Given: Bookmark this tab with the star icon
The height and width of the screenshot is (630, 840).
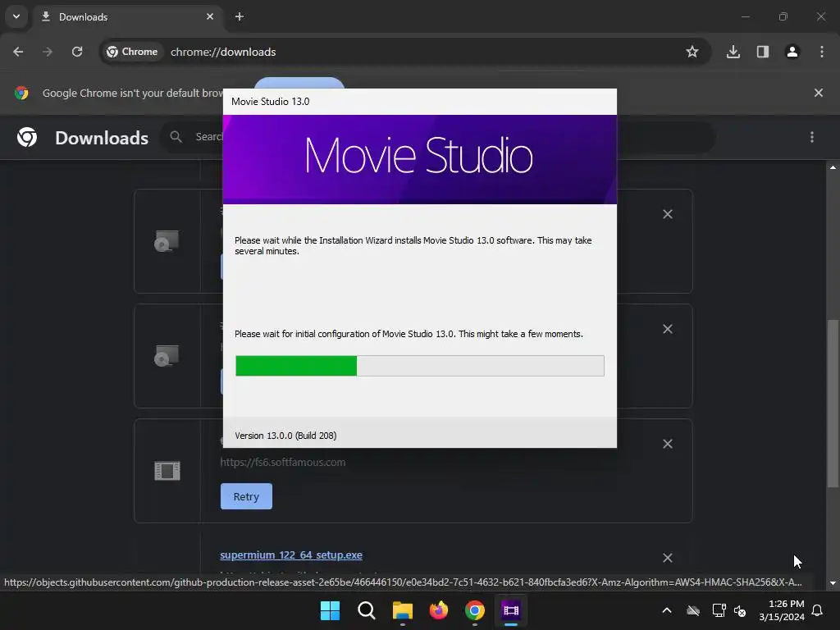Looking at the screenshot, I should pyautogui.click(x=692, y=52).
